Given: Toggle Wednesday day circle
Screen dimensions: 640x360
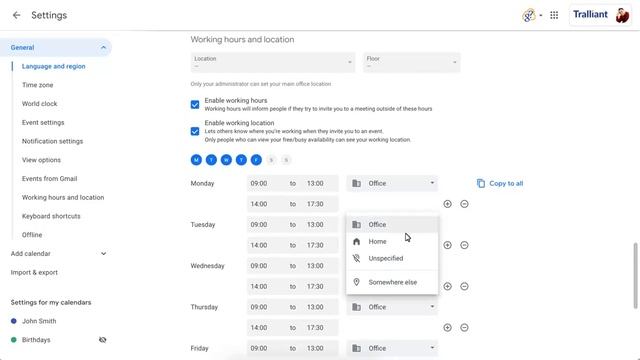Looking at the screenshot, I should coord(226,160).
